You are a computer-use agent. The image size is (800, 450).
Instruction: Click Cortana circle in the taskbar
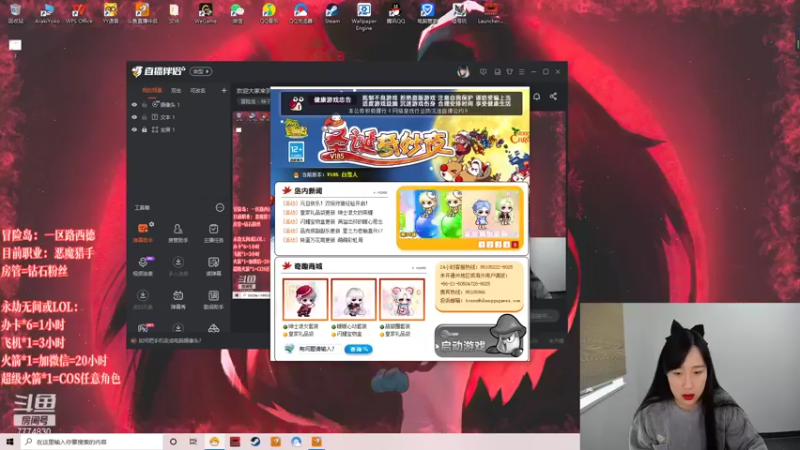click(x=173, y=441)
